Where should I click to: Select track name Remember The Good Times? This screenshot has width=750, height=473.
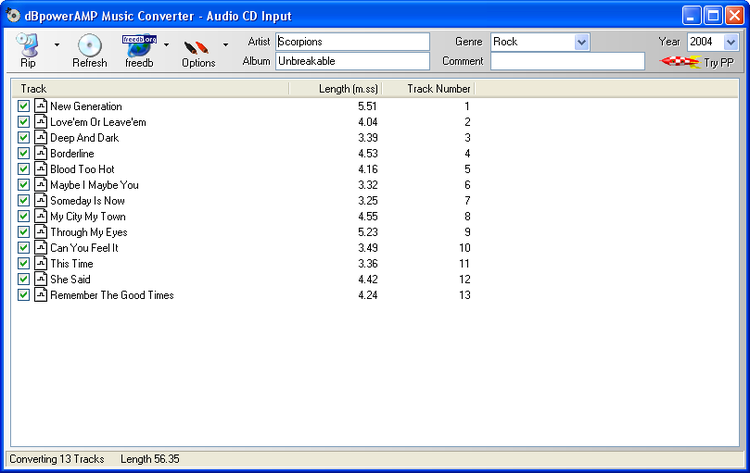tap(112, 295)
